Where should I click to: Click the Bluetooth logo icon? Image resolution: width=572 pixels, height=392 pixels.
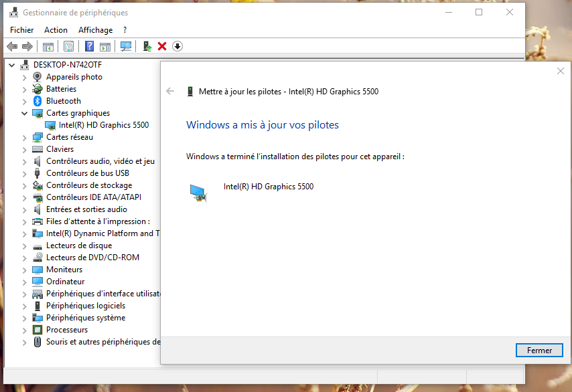pos(38,101)
